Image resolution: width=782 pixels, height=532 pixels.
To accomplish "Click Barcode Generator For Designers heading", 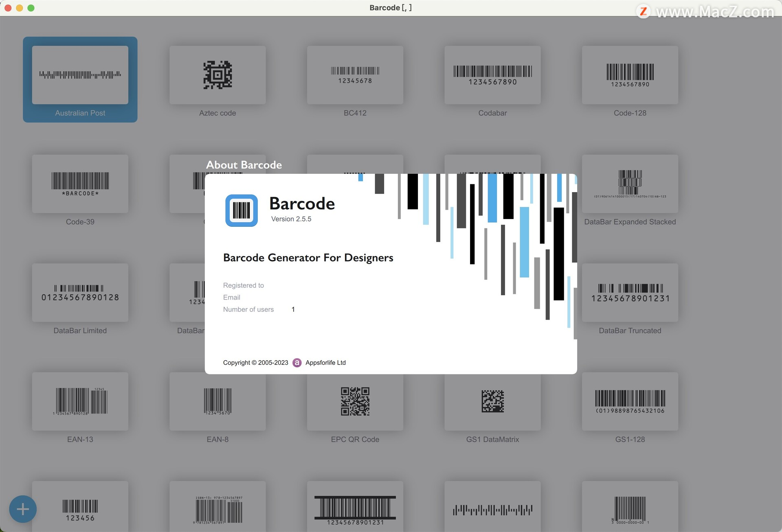I will 308,258.
